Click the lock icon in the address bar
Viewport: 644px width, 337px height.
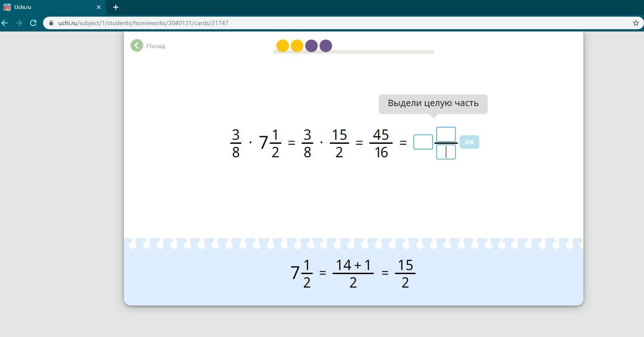51,23
